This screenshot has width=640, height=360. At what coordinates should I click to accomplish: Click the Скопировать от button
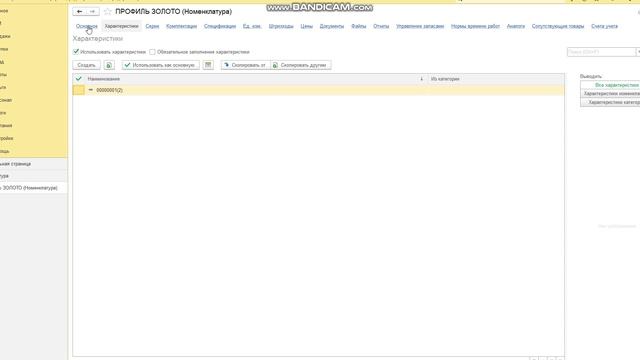click(x=245, y=65)
